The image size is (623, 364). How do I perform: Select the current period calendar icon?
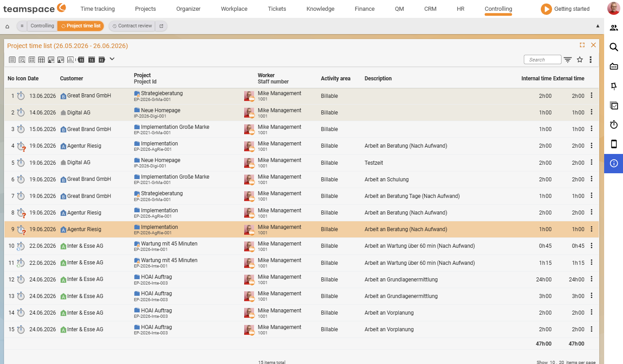coord(92,60)
